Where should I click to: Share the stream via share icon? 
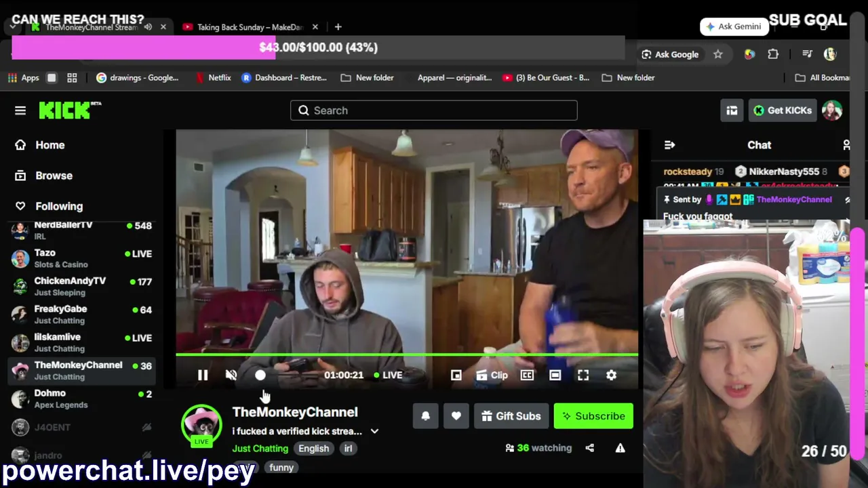pyautogui.click(x=590, y=448)
